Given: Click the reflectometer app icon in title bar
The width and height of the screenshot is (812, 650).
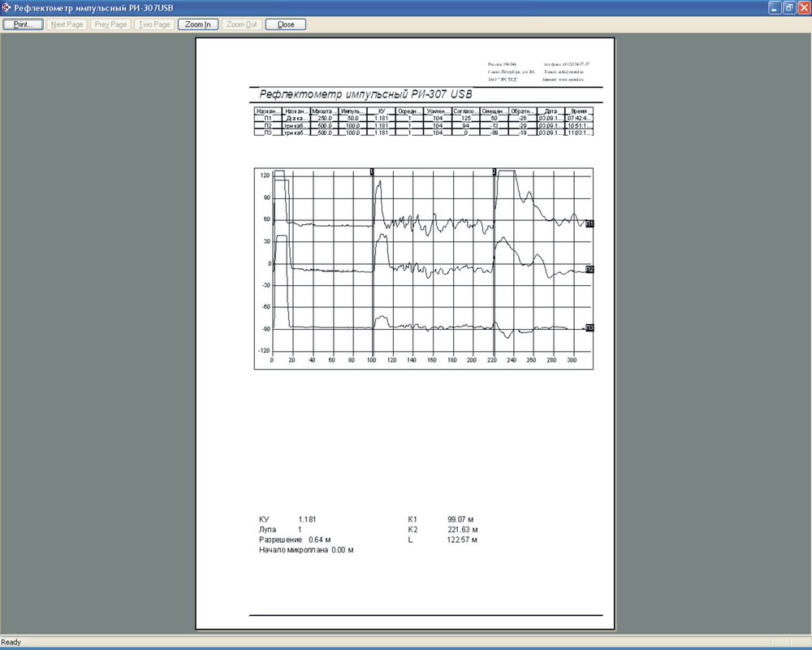Looking at the screenshot, I should pos(6,8).
